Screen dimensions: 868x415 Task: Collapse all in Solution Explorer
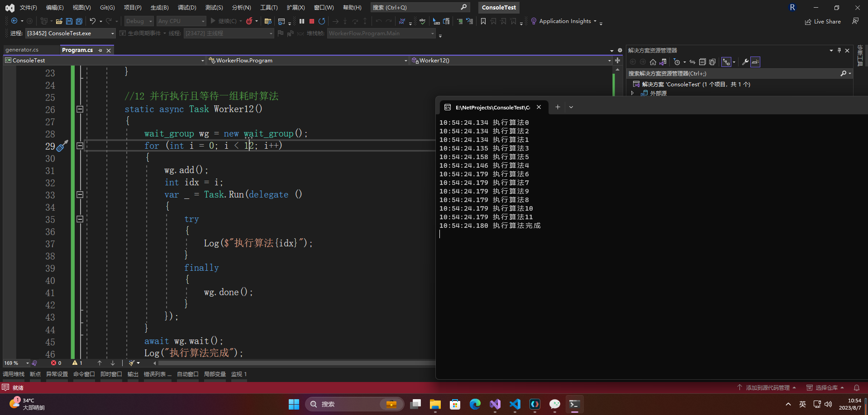point(702,62)
